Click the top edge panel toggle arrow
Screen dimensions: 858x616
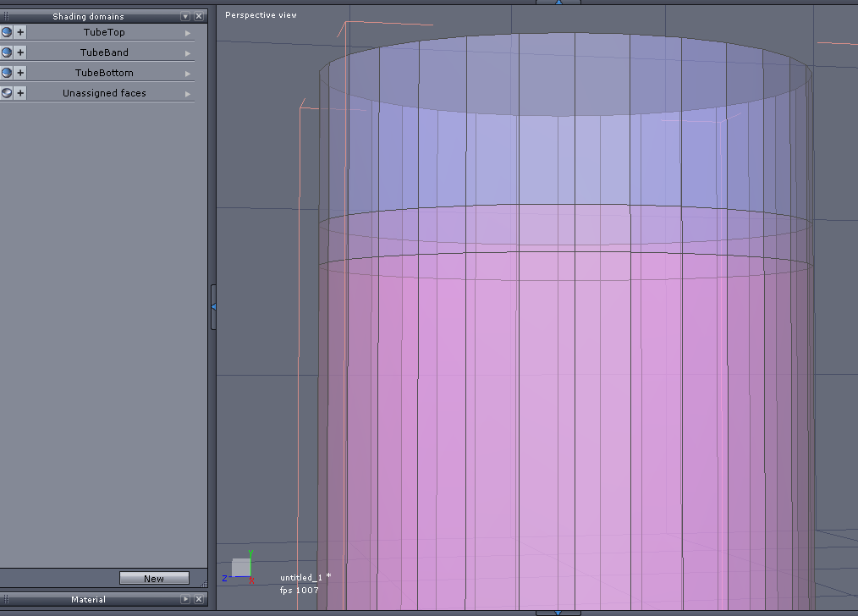pos(558,3)
